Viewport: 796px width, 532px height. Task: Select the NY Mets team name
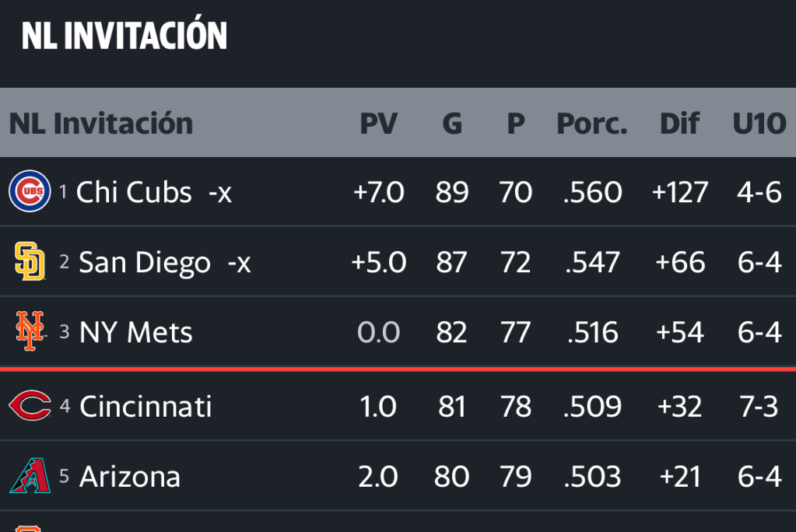(x=136, y=333)
